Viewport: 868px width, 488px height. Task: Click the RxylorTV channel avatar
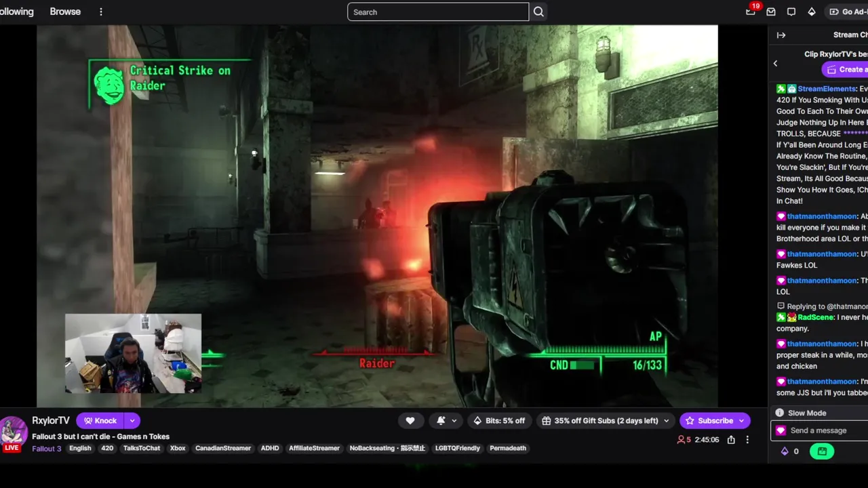pyautogui.click(x=12, y=432)
